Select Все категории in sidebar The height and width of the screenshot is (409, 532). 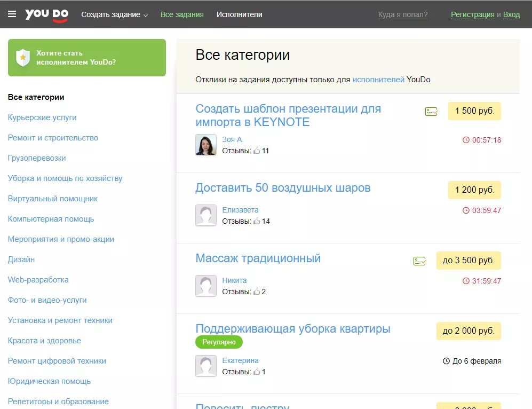pyautogui.click(x=36, y=97)
